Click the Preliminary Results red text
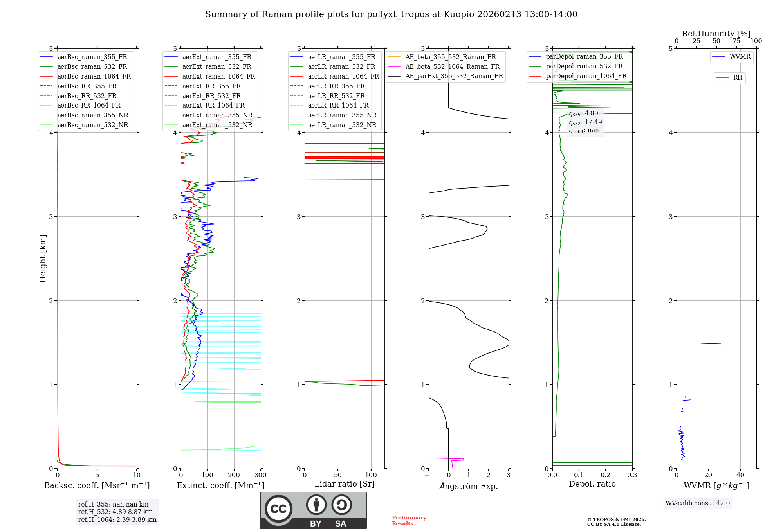Viewport: 783px width, 532px height. point(409,521)
